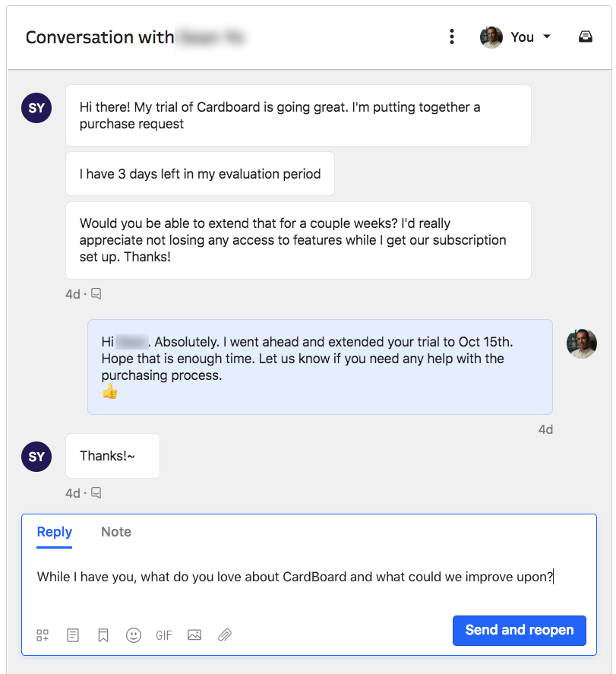This screenshot has width=616, height=674.
Task: Switch to the Note tab
Action: [116, 532]
